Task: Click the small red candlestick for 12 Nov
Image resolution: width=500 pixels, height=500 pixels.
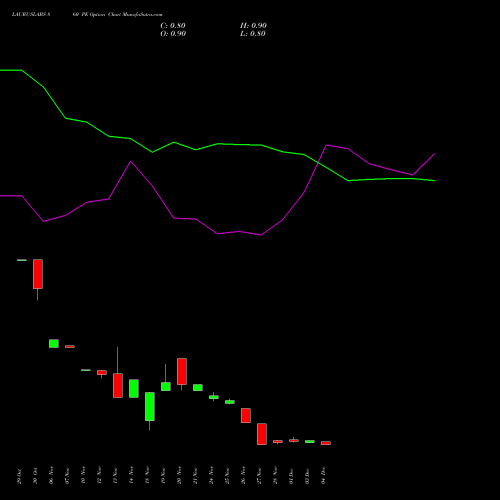Action: click(102, 373)
